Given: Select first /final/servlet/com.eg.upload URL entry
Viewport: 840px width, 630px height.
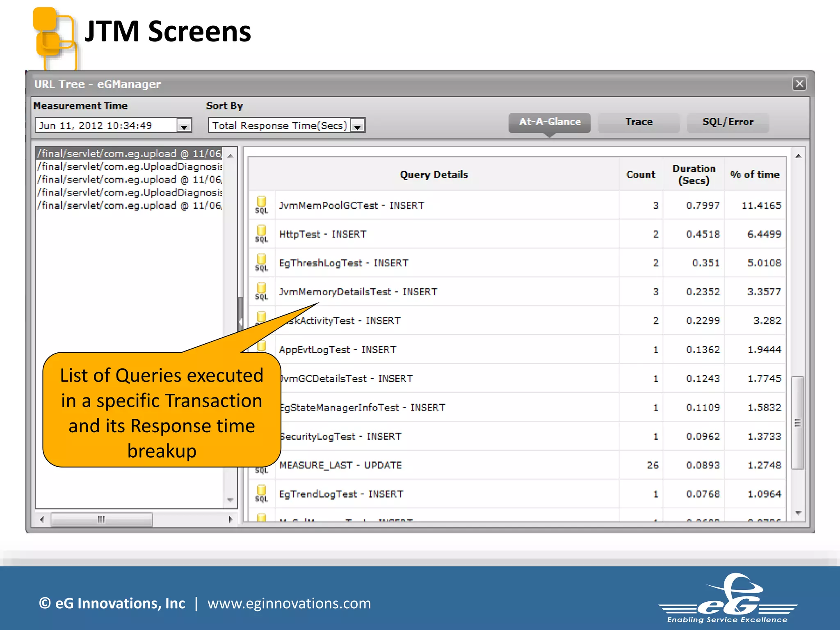Looking at the screenshot, I should [x=129, y=153].
